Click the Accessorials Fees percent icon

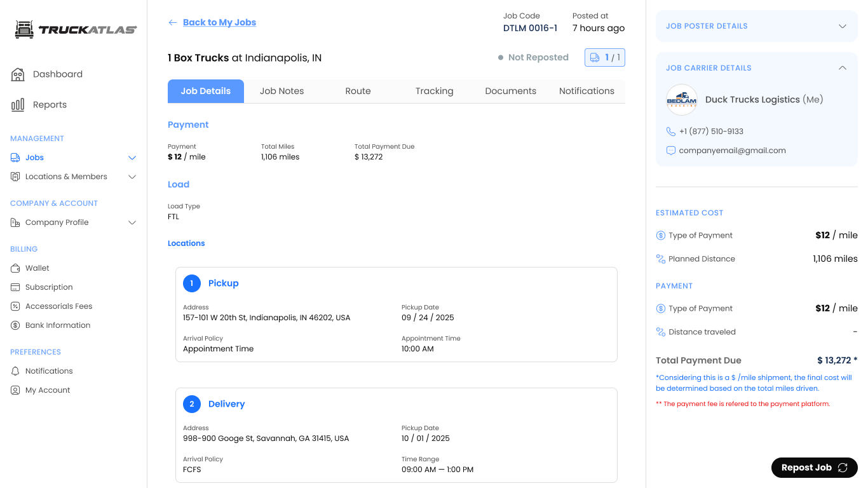(x=15, y=306)
